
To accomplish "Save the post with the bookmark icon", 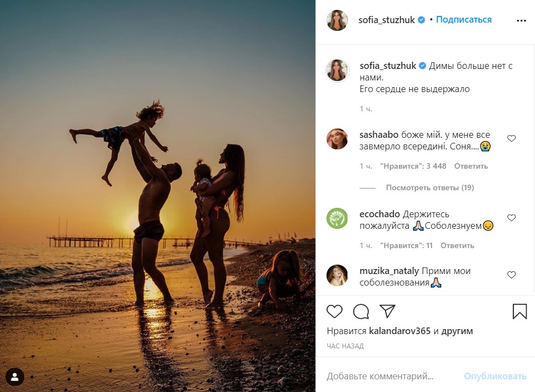I will tap(520, 312).
